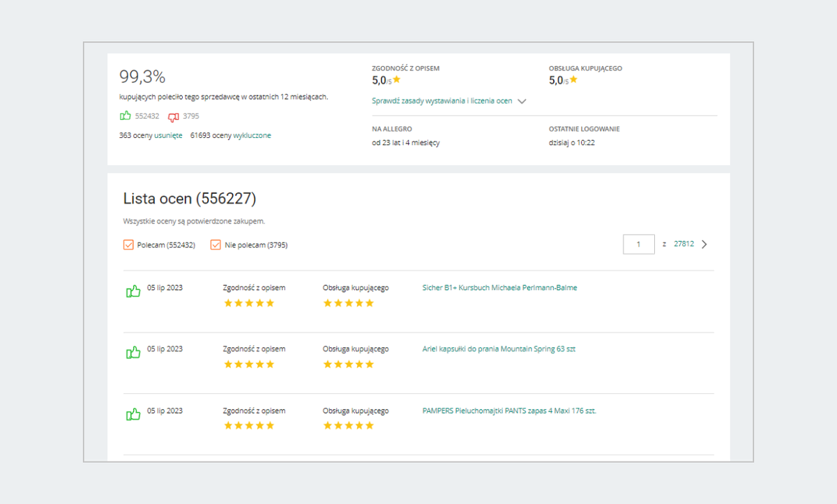Click star next to Obsługa kupującego 5,0
Screen dimensions: 837x504
(x=573, y=79)
